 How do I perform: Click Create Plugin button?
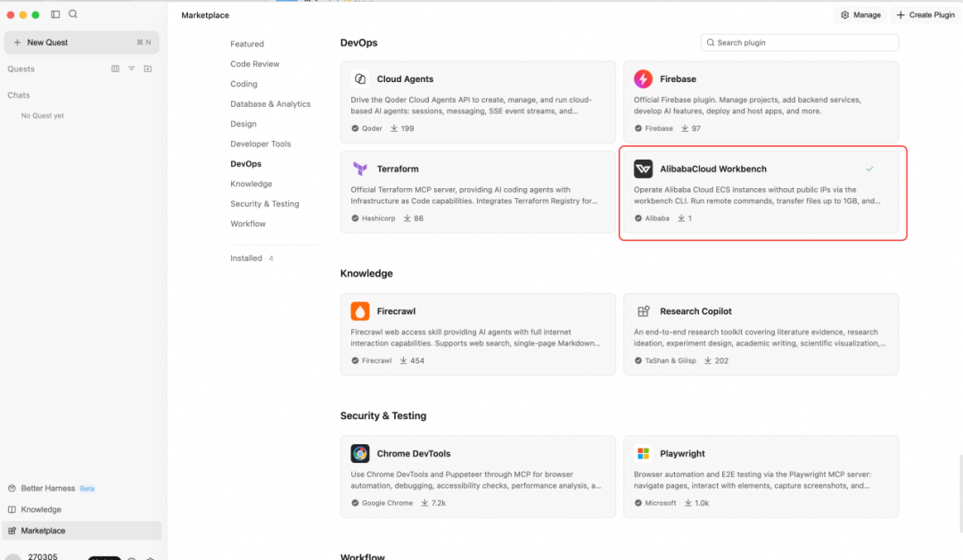926,15
